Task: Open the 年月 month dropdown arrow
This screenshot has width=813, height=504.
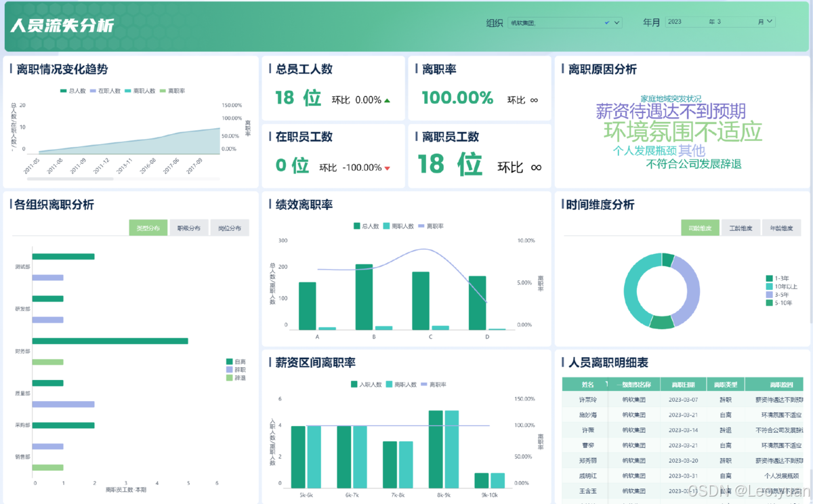Action: pyautogui.click(x=770, y=22)
